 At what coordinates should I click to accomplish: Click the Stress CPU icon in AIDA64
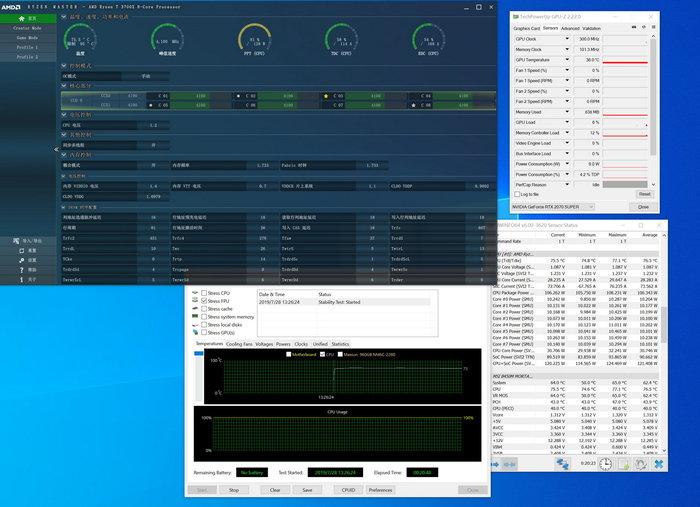[195, 293]
